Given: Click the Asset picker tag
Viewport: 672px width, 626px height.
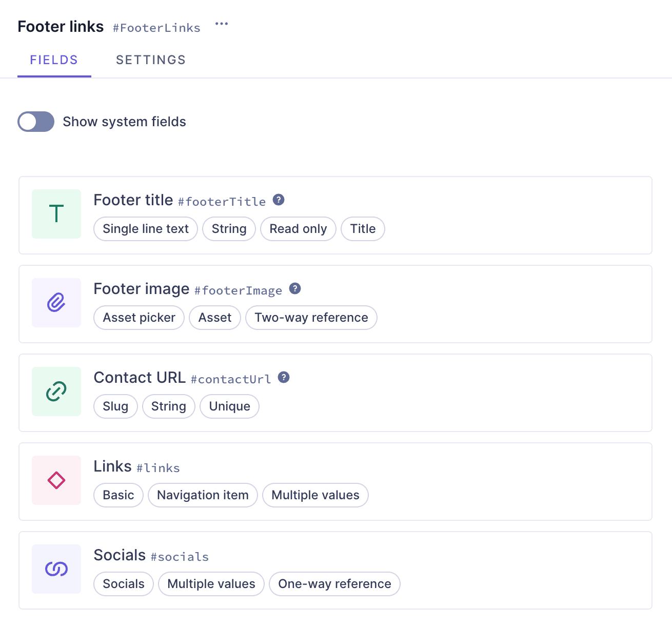Looking at the screenshot, I should 139,318.
